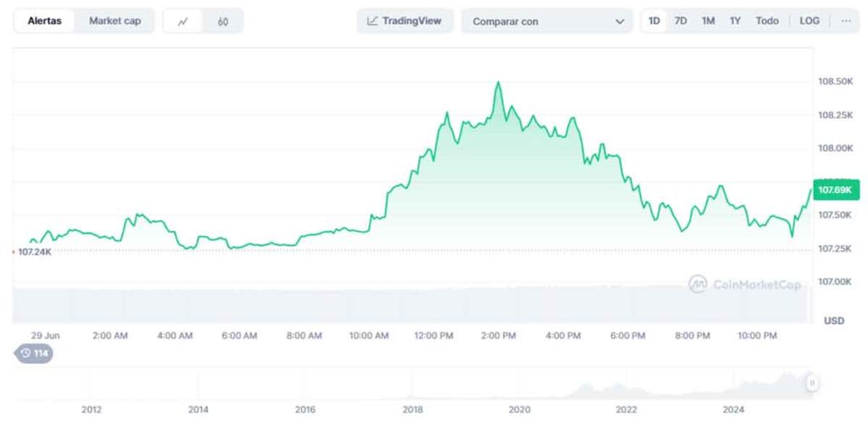This screenshot has width=868, height=428.
Task: Click the 12:00 PM time label
Action: click(x=433, y=336)
